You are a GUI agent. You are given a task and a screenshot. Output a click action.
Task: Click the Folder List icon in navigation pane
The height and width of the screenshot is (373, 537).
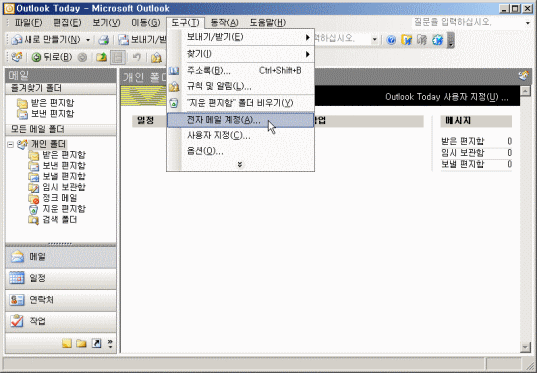pyautogui.click(x=81, y=343)
